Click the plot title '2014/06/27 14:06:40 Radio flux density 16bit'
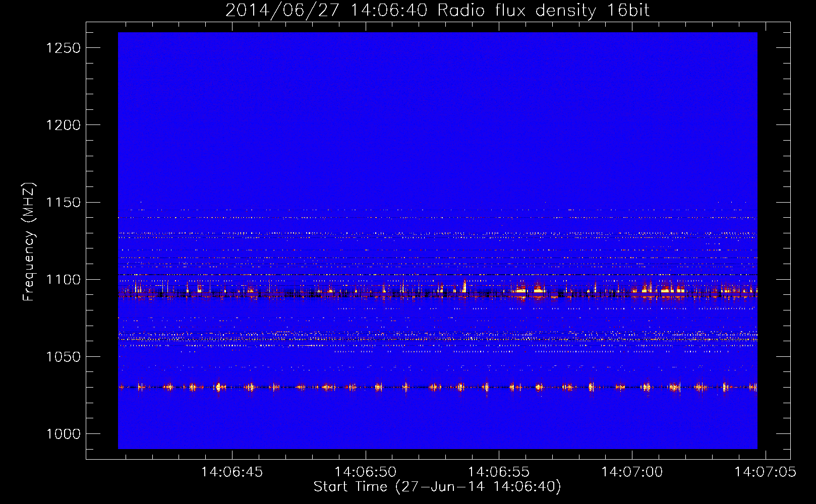Viewport: 816px width, 504px height. [437, 11]
